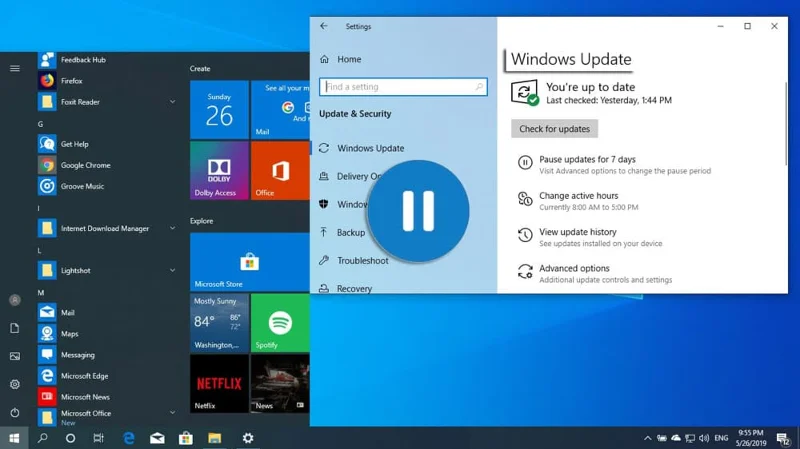Open the Mail live tile
Viewport: 800px width, 449px height.
point(280,110)
